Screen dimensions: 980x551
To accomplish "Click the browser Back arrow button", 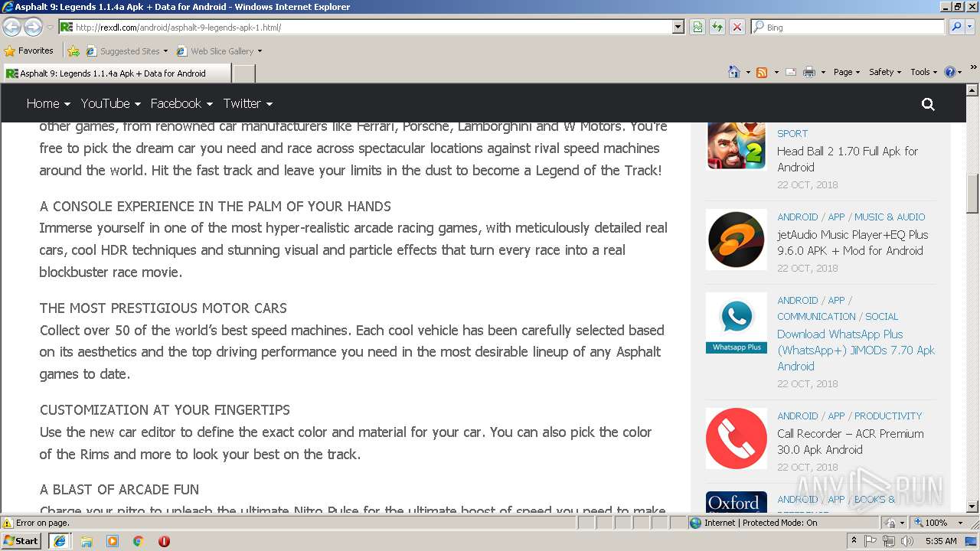I will pyautogui.click(x=12, y=27).
